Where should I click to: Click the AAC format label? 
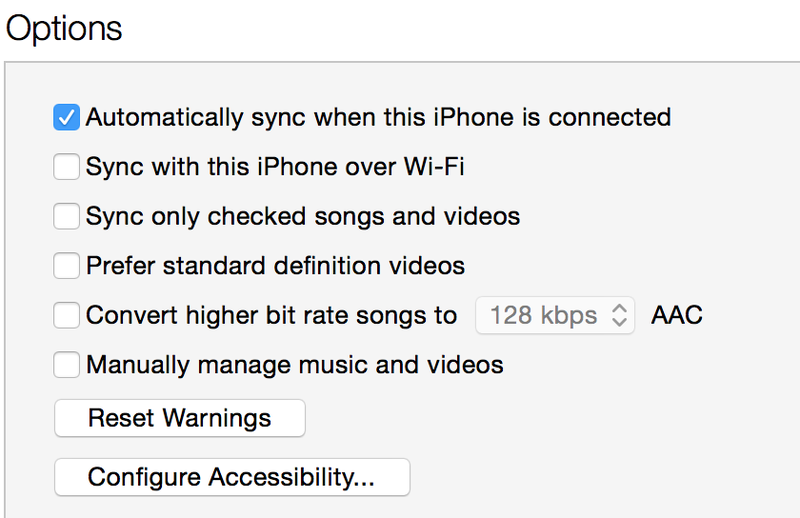(x=677, y=315)
